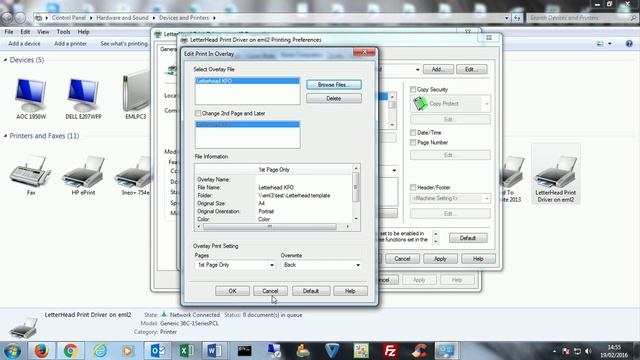Collapse the Devices (5) group

pos(6,60)
